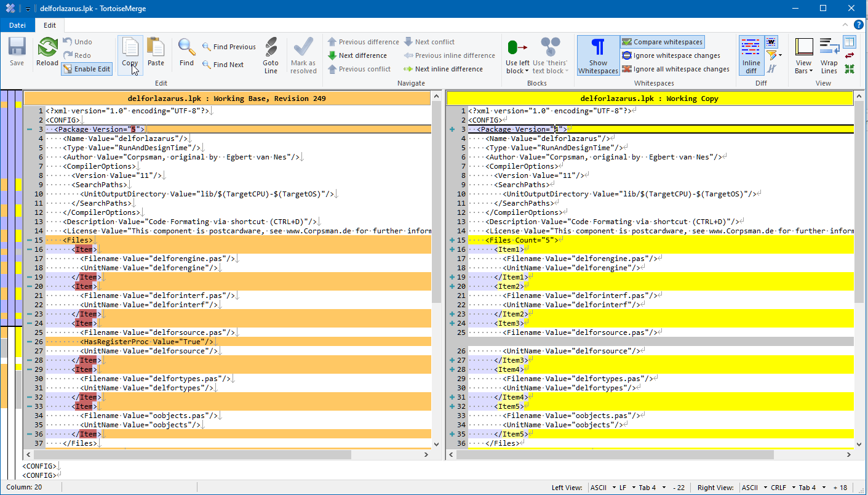The width and height of the screenshot is (868, 495).
Task: Click the right pane horizontal scrollbar thumb
Action: [x=615, y=454]
